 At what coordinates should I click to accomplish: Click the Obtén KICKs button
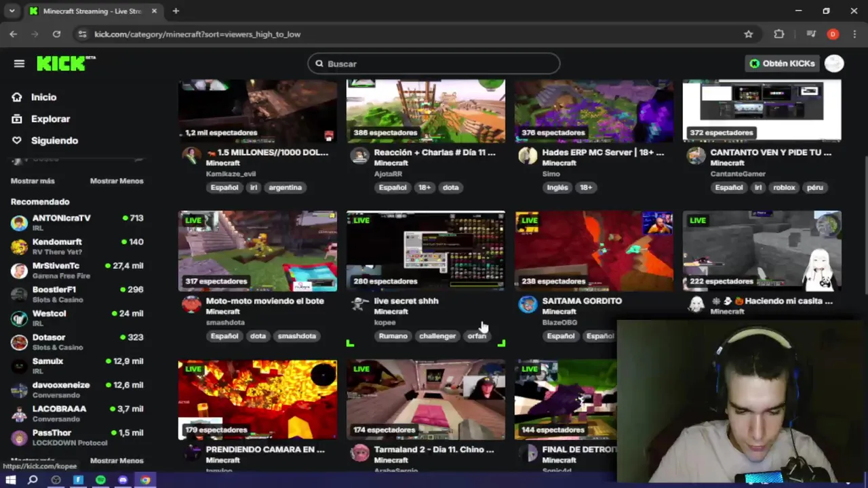782,63
